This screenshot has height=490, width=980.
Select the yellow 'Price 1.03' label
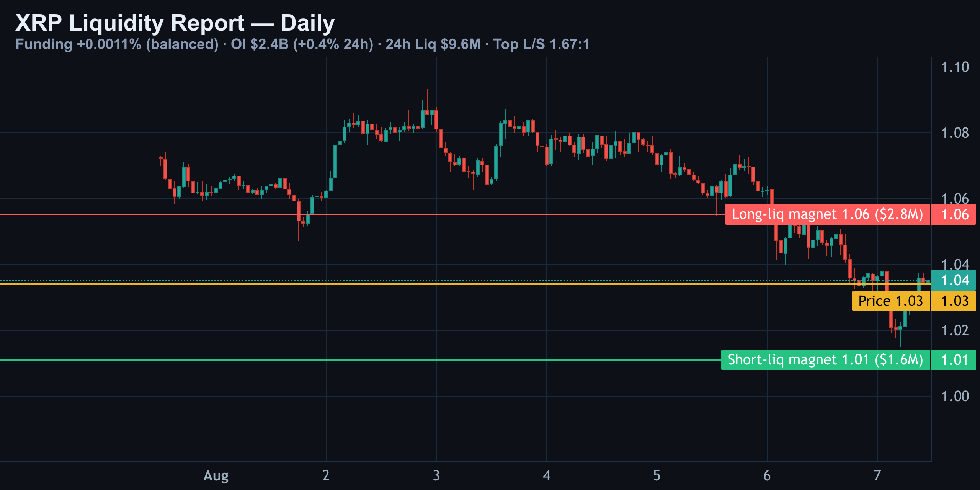[891, 301]
